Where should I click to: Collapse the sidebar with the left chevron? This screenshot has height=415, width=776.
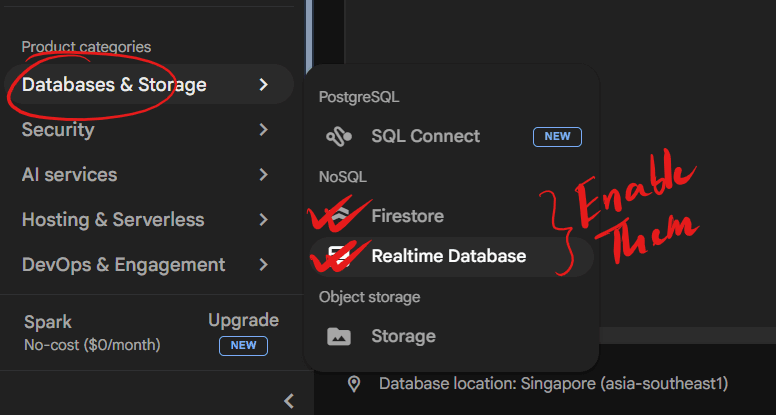[290, 400]
